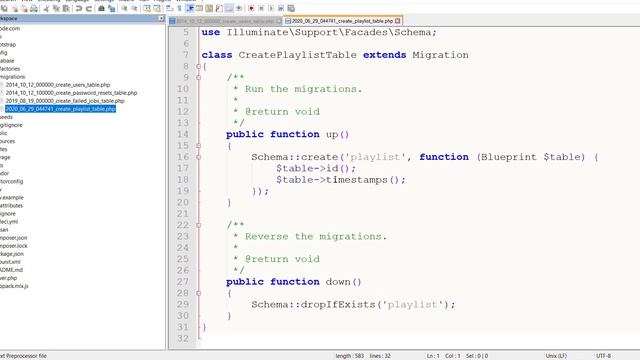Click the Close All documents toolbar icon
Screen dimensions: 640x360
click(24, 8)
